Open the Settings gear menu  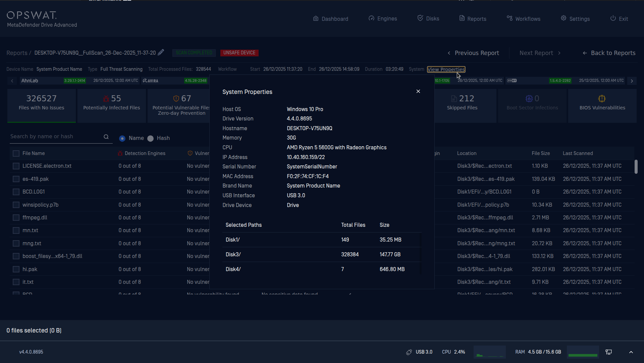point(575,18)
